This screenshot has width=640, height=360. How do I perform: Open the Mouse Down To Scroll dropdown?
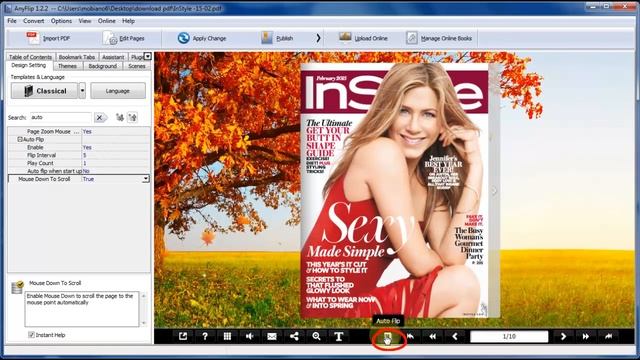pyautogui.click(x=145, y=179)
